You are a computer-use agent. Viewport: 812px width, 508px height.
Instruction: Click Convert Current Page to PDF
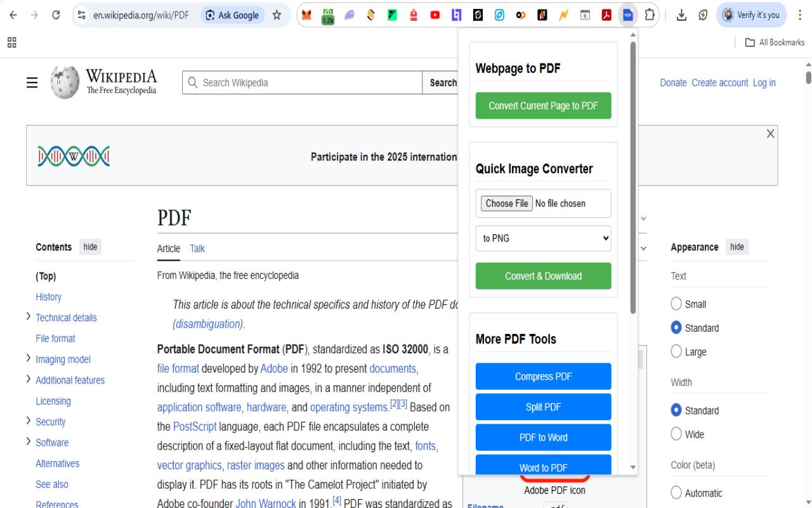click(x=542, y=105)
